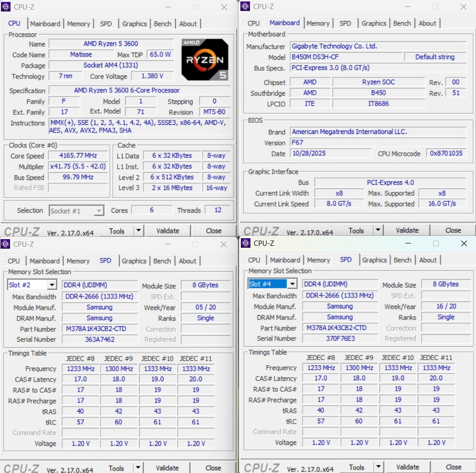Click the Level 3 cache value 2 x 16 MBytes
Viewport: 476px width, 473px height.
[172, 188]
